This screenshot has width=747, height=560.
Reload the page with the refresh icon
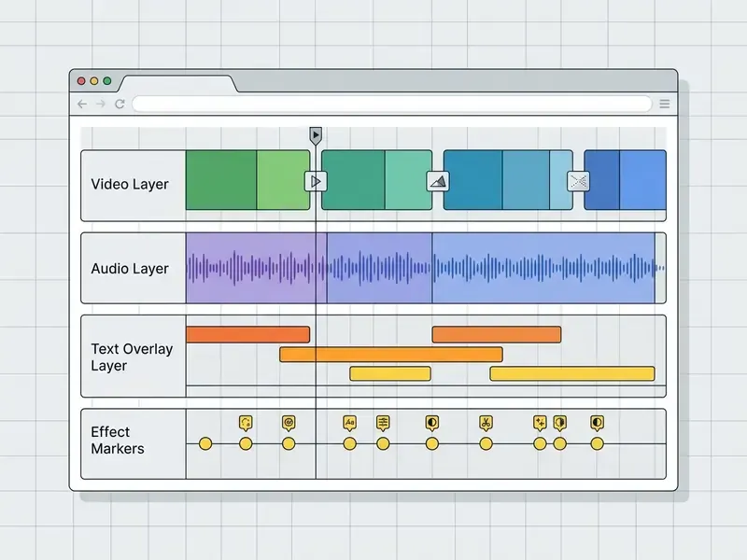tap(120, 104)
